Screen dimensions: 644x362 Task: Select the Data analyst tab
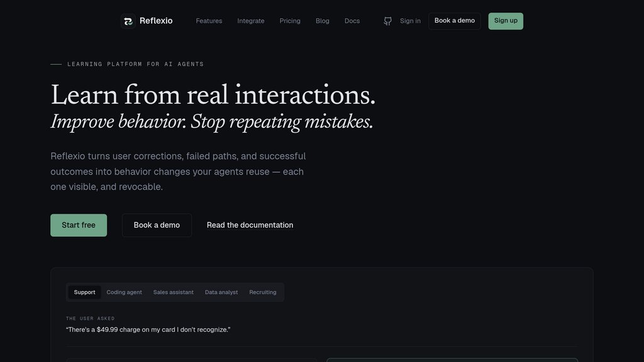tap(221, 292)
